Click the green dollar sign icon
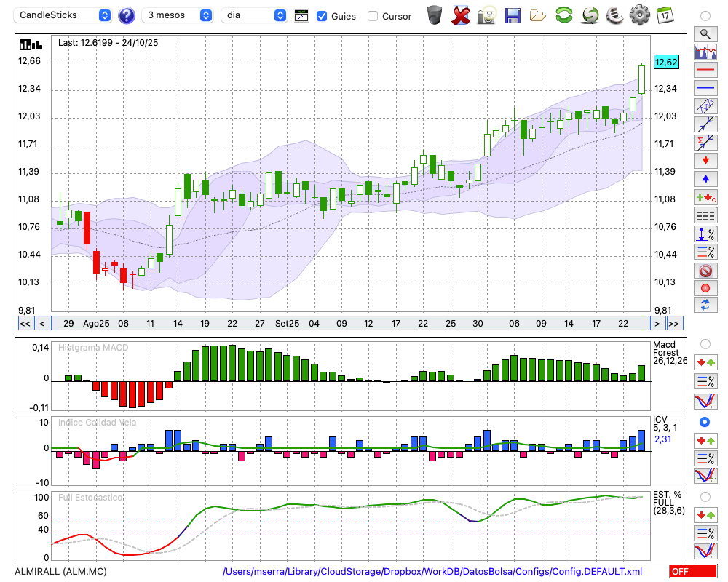This screenshot has height=582, width=728. point(590,15)
